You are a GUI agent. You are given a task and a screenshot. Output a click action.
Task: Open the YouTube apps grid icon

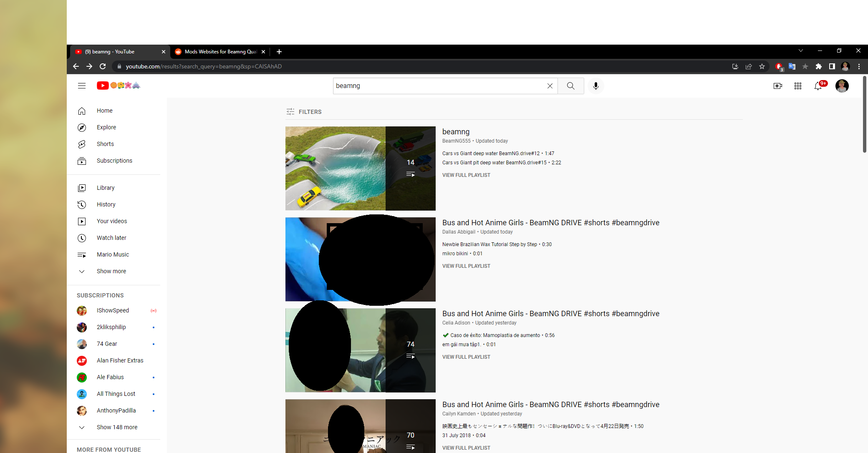[x=798, y=86]
